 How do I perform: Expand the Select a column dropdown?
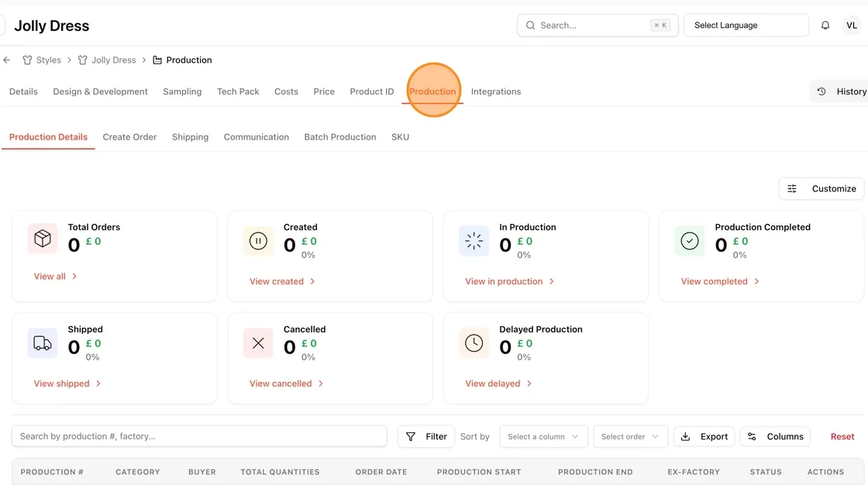[543, 436]
